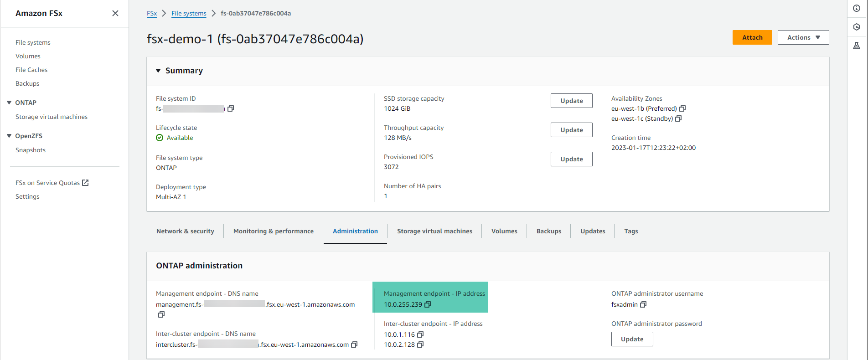The height and width of the screenshot is (360, 868).
Task: Open Storage virtual machines in sidebar
Action: (52, 117)
